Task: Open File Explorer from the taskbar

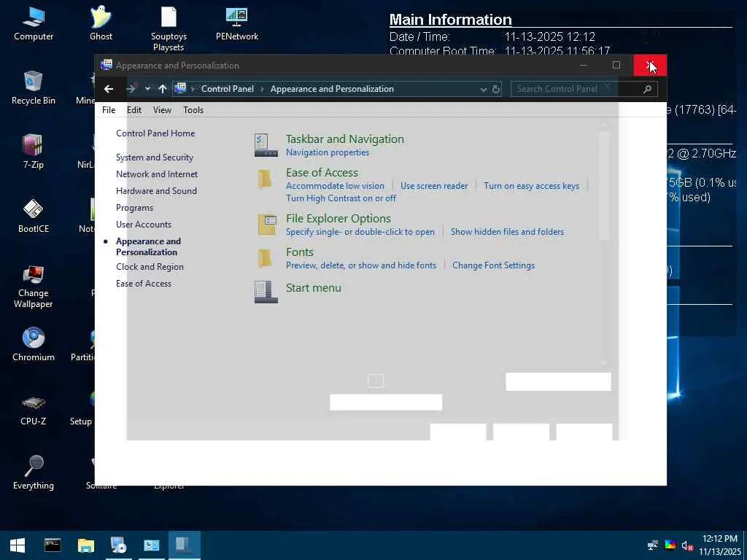Action: click(x=86, y=545)
